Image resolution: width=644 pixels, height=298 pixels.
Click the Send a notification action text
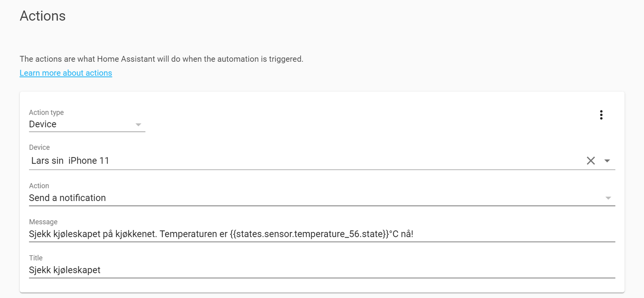tap(67, 198)
